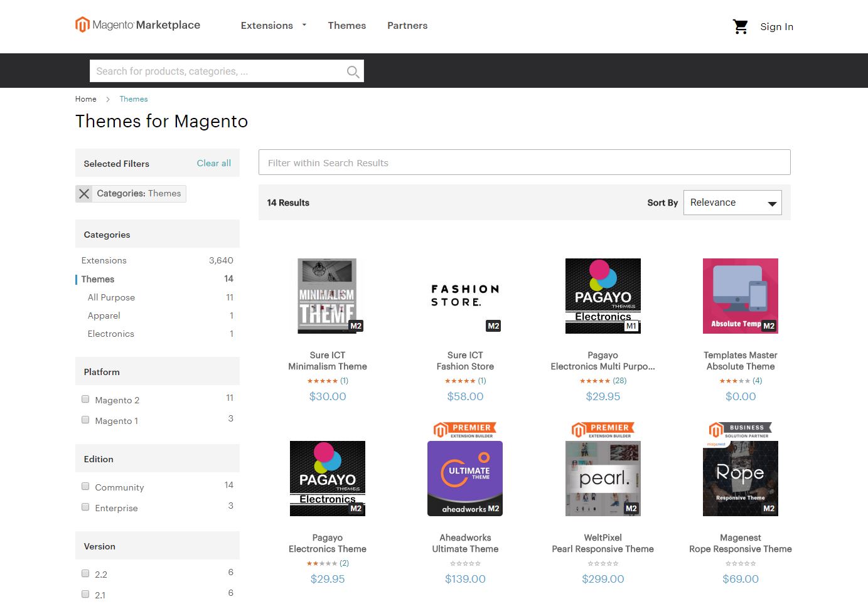Click Clear all filters link
The width and height of the screenshot is (868, 604).
(214, 163)
